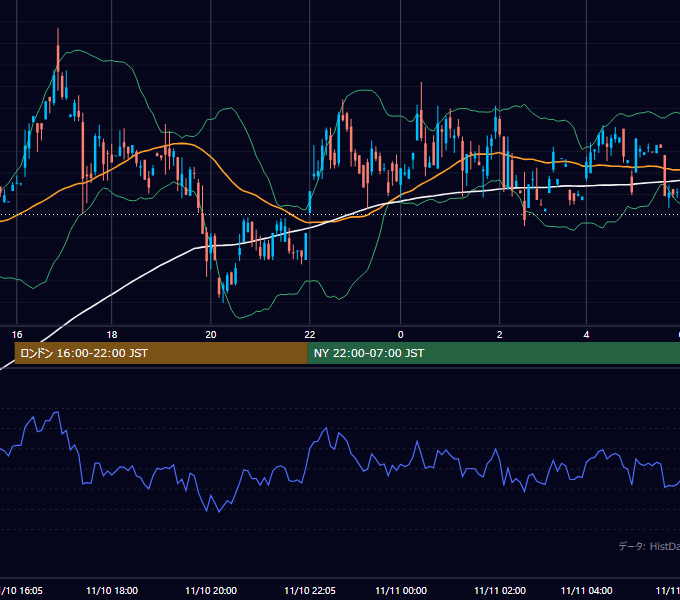The image size is (680, 600).
Task: Click the 11/11 00:00 date label
Action: [401, 590]
